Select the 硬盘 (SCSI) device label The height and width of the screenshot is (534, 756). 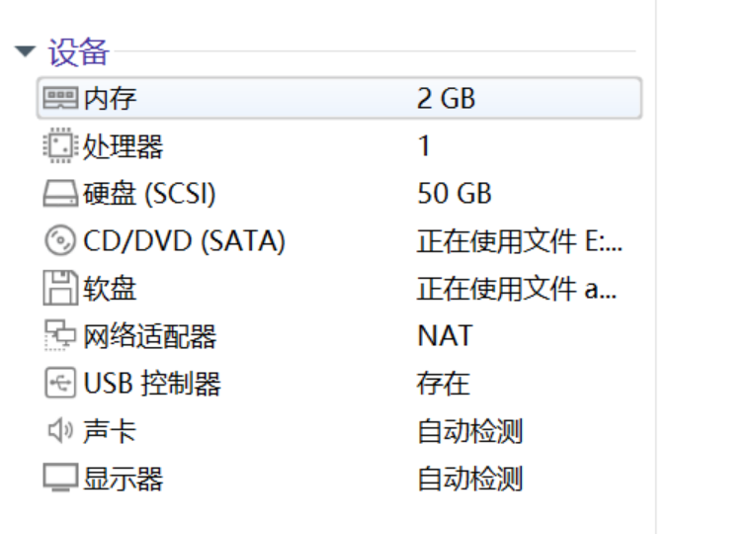[x=149, y=194]
